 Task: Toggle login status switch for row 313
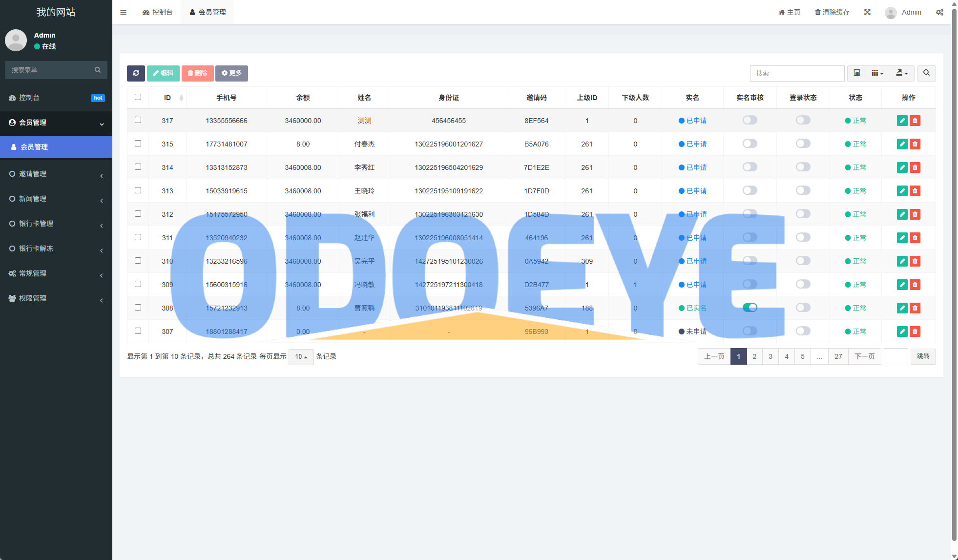pos(803,190)
